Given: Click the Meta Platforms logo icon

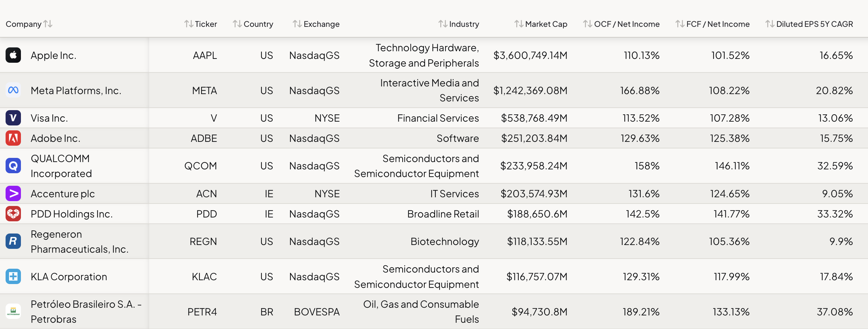Looking at the screenshot, I should [13, 90].
